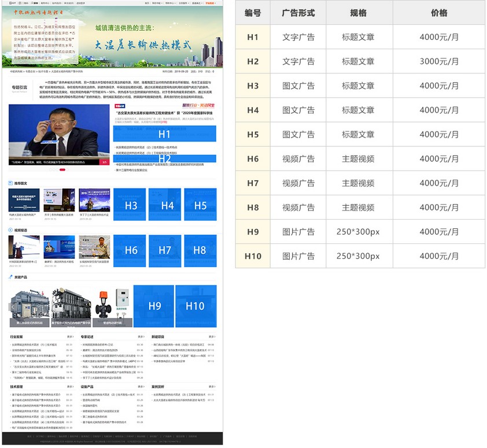Screen dimensions: 487x448
Task: Expand 更多 in 行业发展 section
Action: tap(70, 336)
